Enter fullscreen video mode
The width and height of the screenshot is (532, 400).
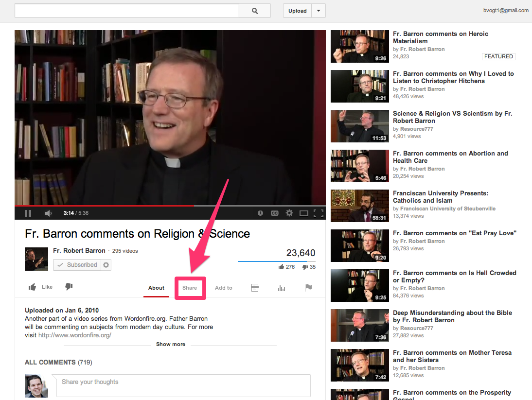[x=318, y=213]
